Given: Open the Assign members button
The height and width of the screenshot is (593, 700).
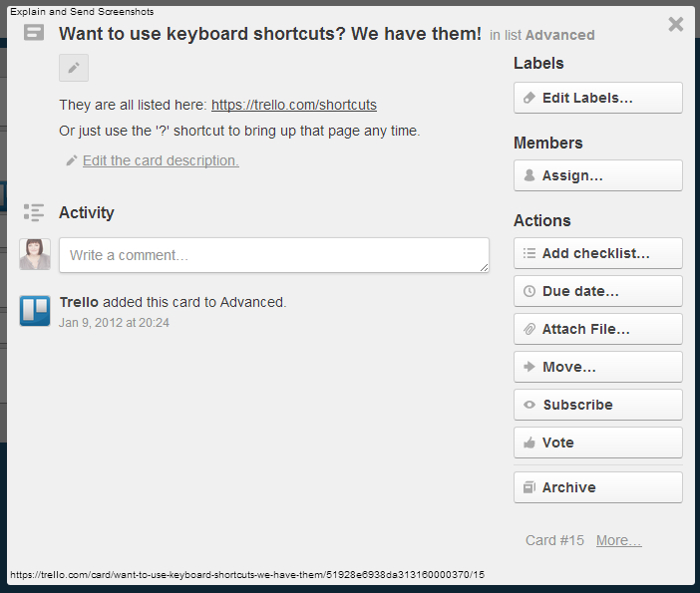Looking at the screenshot, I should point(597,175).
